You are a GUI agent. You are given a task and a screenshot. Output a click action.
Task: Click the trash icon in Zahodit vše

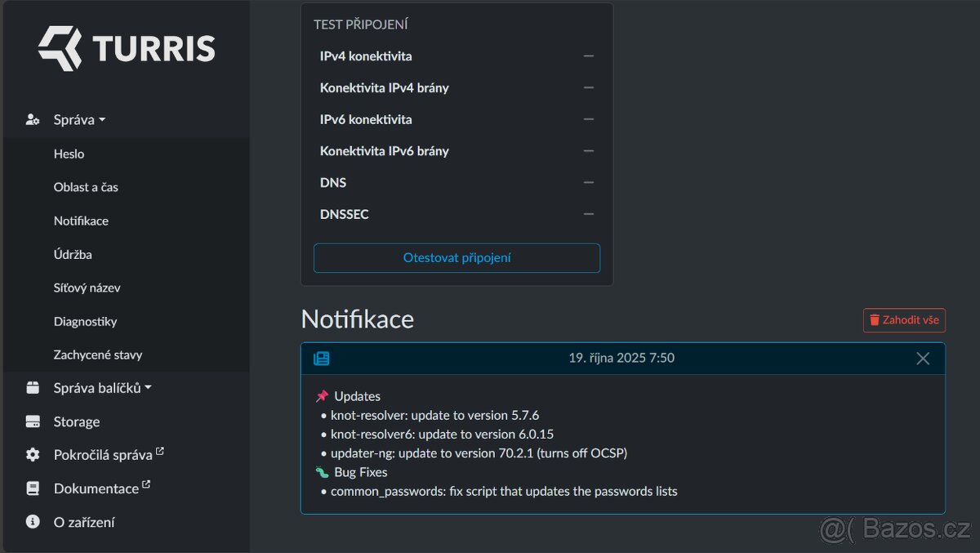[x=876, y=320]
